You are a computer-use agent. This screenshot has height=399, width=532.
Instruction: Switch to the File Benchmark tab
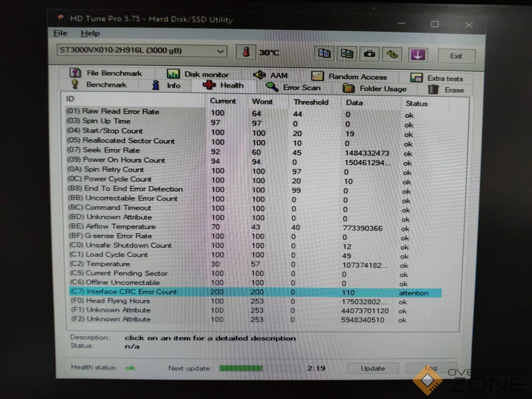point(106,73)
